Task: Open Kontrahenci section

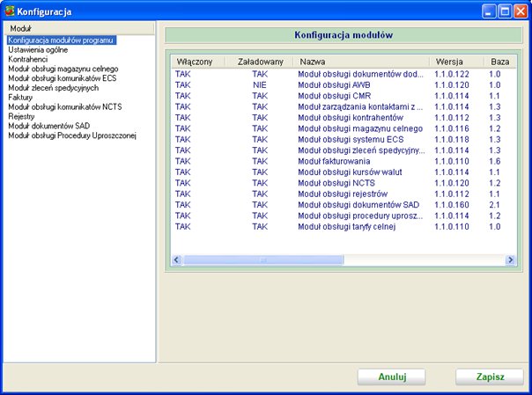Action: pos(28,59)
